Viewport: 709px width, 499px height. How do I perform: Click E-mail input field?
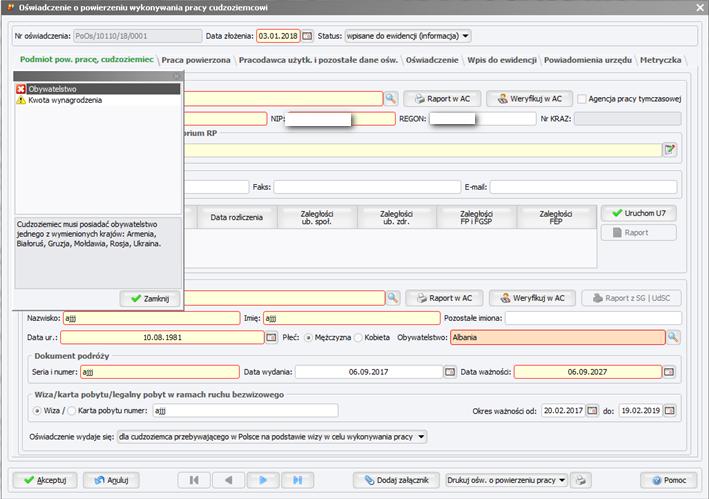[x=583, y=187]
